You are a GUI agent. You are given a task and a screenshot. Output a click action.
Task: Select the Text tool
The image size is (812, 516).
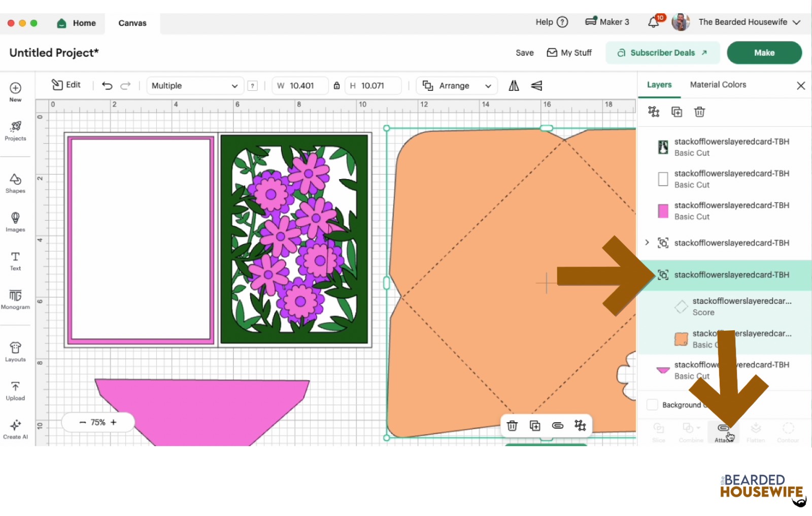click(x=15, y=261)
